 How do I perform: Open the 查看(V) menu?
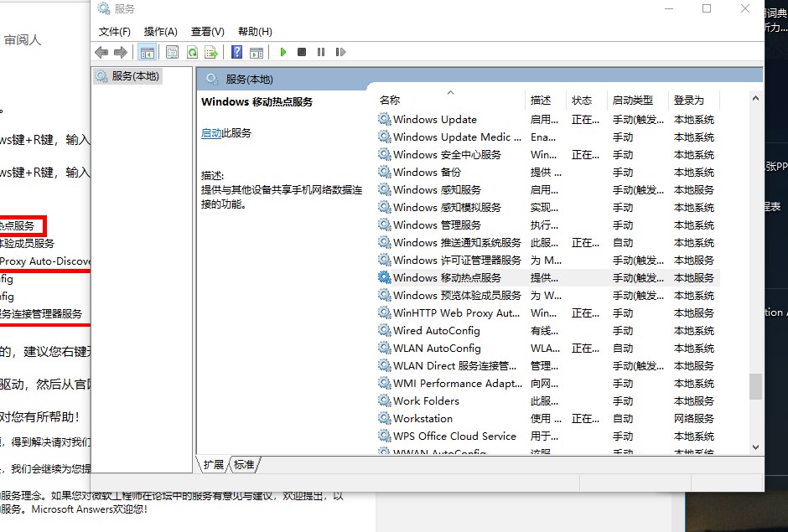point(208,32)
